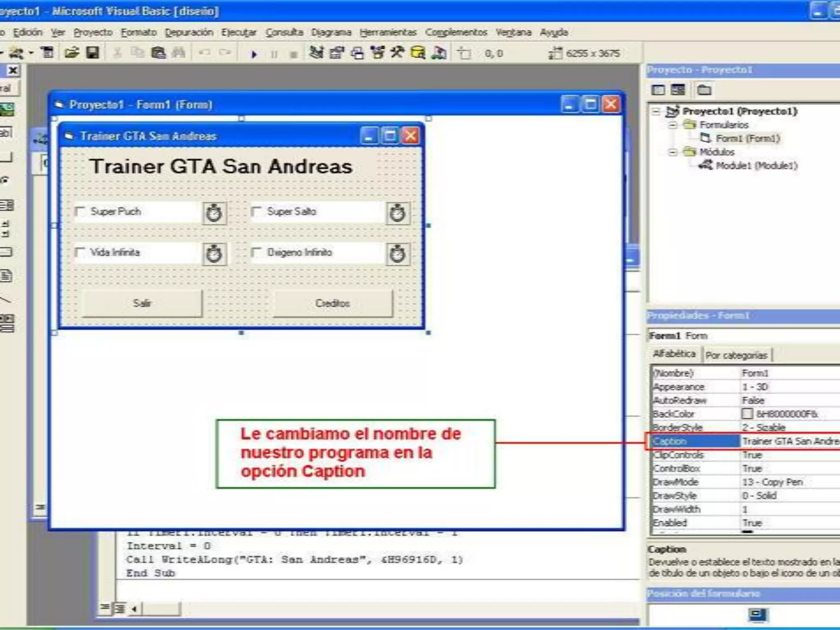The height and width of the screenshot is (630, 840).
Task: Click the View Object icon in Project panel
Action: (x=678, y=90)
